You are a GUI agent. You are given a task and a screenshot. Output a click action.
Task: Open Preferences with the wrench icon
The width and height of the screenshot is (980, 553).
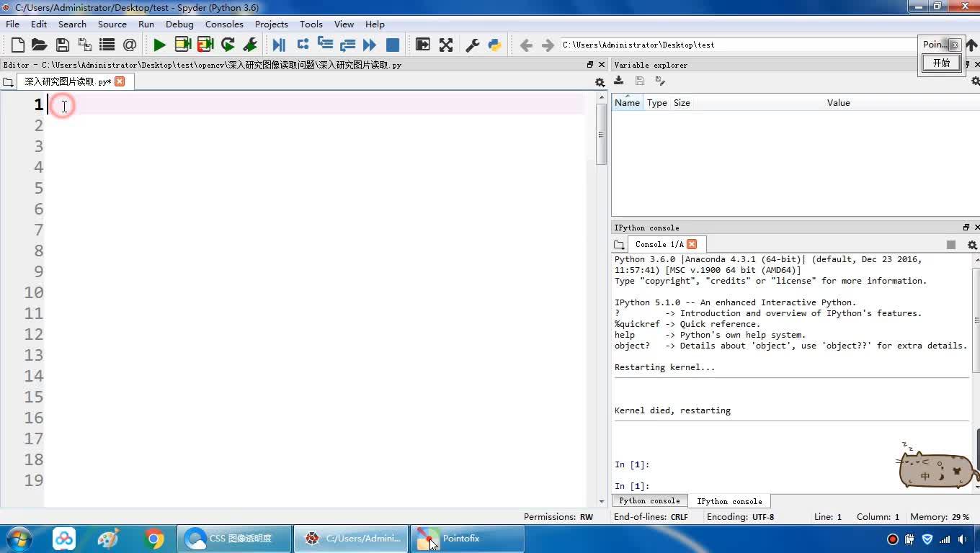pos(473,45)
